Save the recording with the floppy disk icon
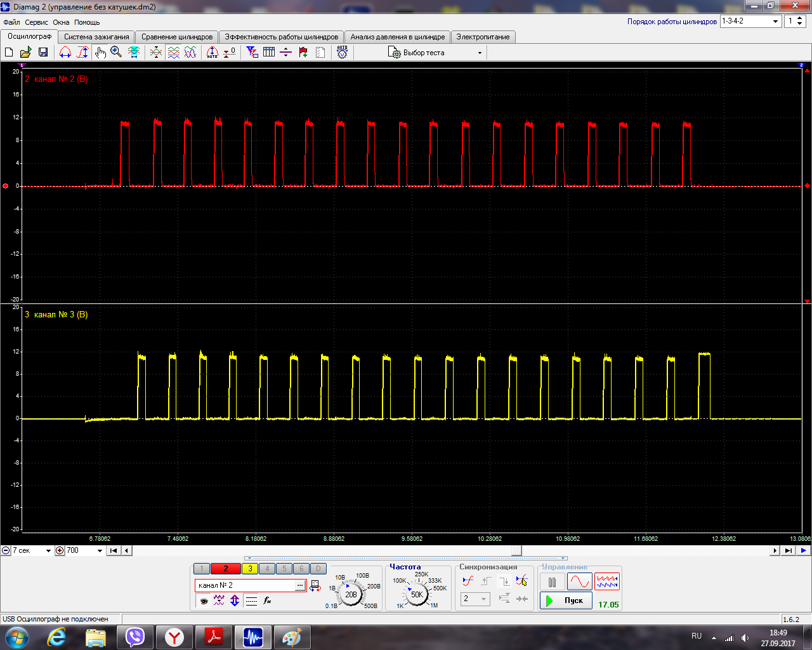812x650 pixels. pyautogui.click(x=43, y=53)
